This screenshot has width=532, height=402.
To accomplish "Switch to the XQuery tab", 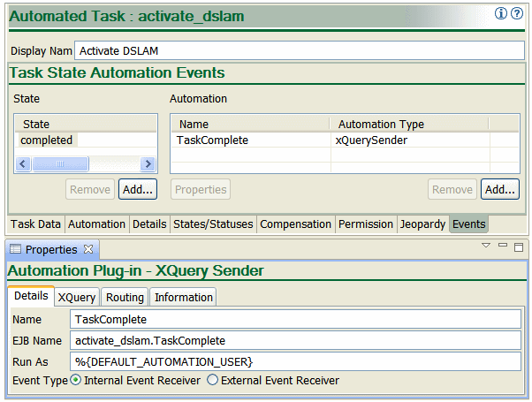I will coord(77,298).
